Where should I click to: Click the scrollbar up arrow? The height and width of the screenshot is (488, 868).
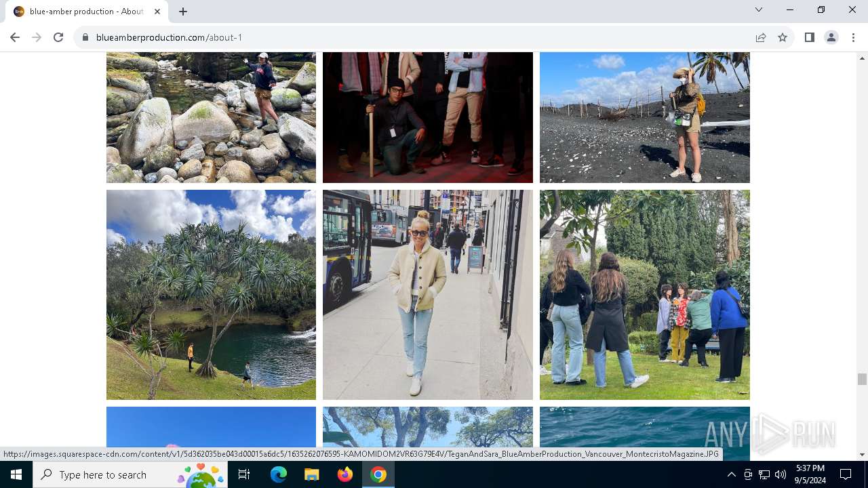(x=862, y=58)
